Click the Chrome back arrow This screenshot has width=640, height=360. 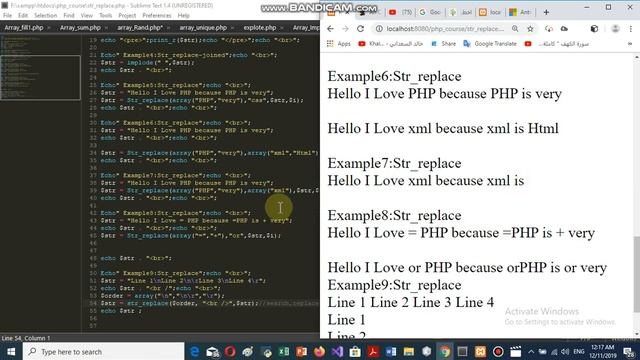[x=330, y=29]
